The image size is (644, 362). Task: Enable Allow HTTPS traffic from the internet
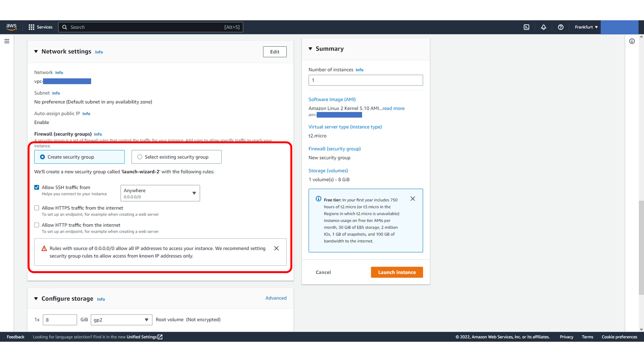(37, 208)
